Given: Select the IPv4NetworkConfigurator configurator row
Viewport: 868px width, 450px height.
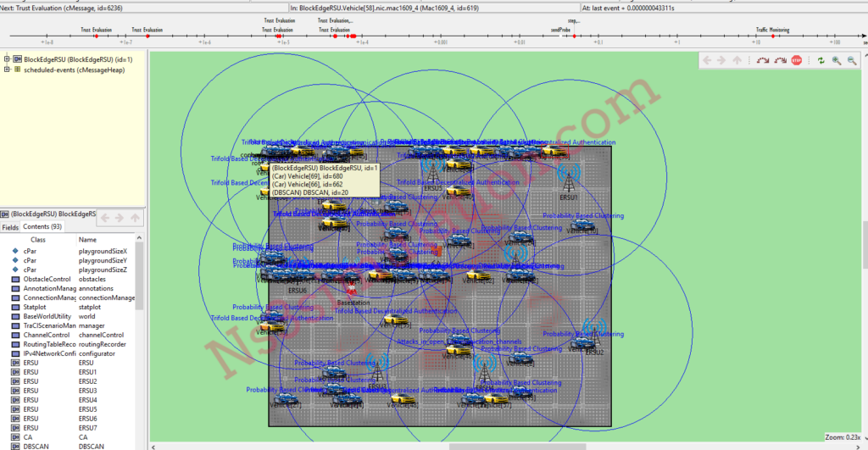Looking at the screenshot, I should pyautogui.click(x=69, y=353).
